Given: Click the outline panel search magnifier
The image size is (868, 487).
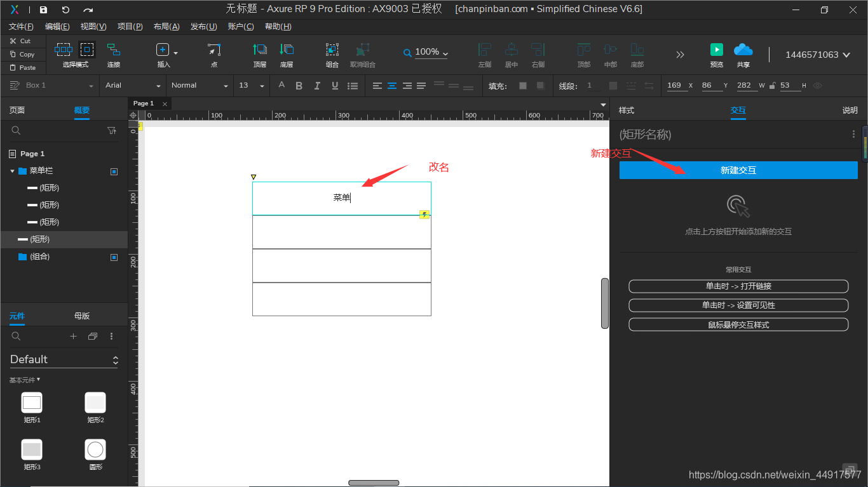Looking at the screenshot, I should coord(17,130).
